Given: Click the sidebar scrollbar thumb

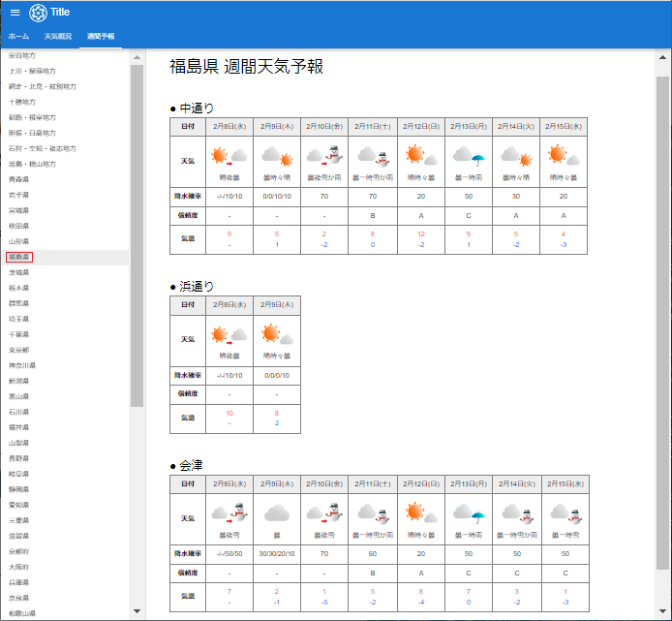Looking at the screenshot, I should tap(137, 235).
